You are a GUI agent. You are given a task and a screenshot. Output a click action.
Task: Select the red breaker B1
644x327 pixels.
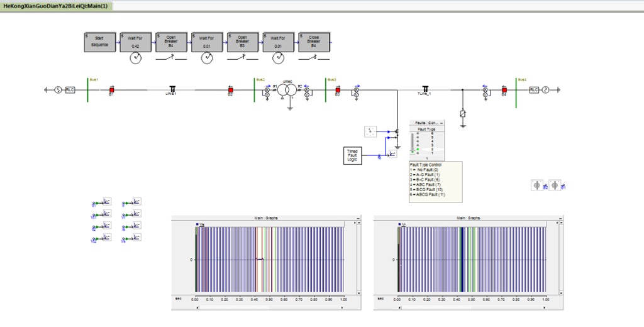click(111, 89)
